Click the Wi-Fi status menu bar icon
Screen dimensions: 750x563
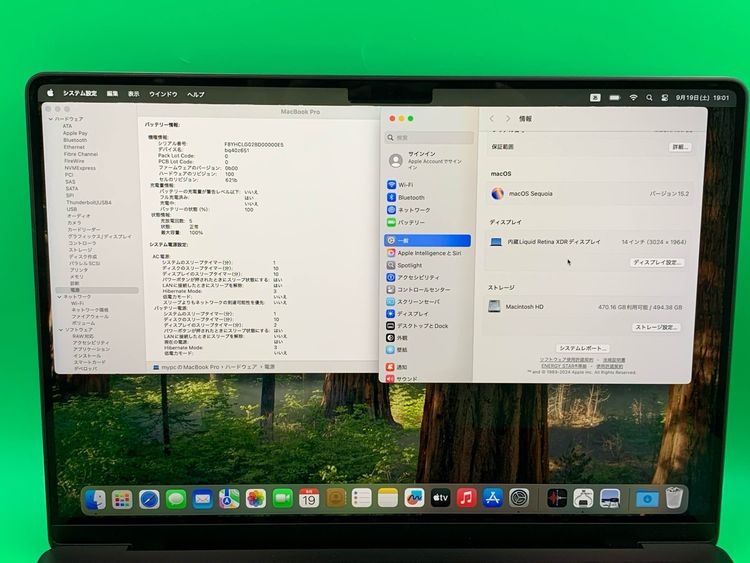(633, 98)
